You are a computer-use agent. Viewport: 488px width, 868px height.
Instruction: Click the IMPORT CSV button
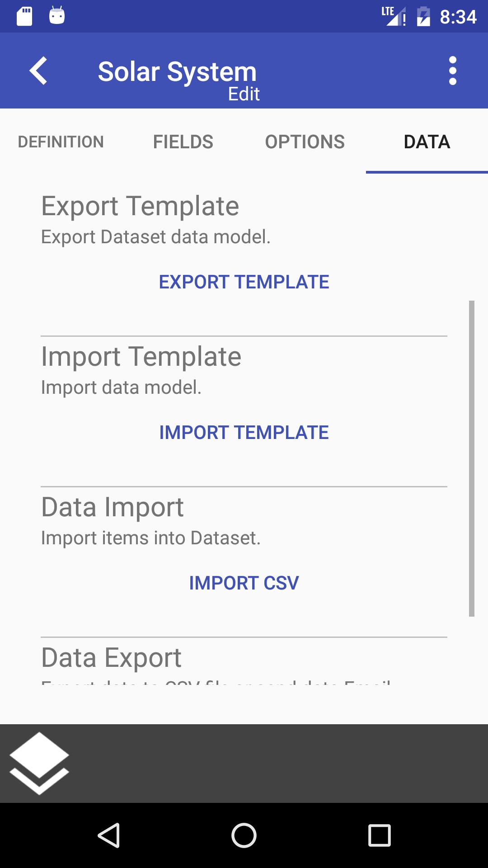(x=244, y=583)
